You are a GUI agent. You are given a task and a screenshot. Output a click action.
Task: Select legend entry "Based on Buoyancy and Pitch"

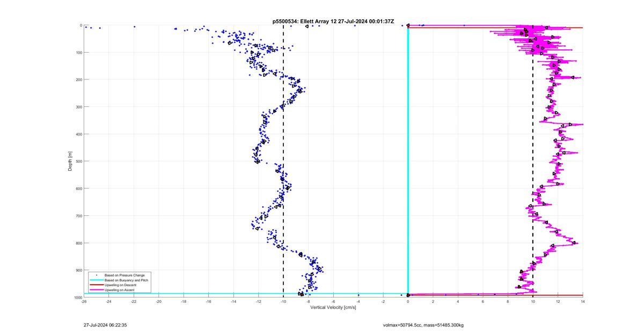(x=126, y=280)
